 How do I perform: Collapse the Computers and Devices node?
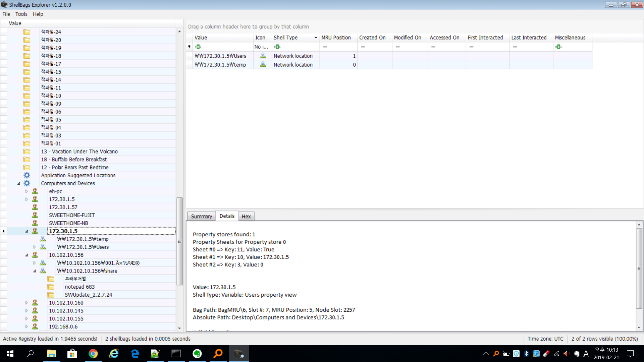tap(19, 183)
